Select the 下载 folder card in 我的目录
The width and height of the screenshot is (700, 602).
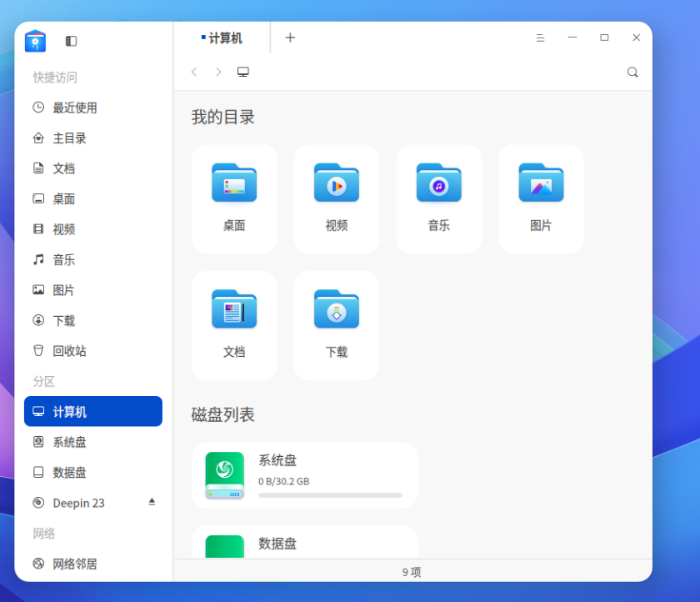337,325
